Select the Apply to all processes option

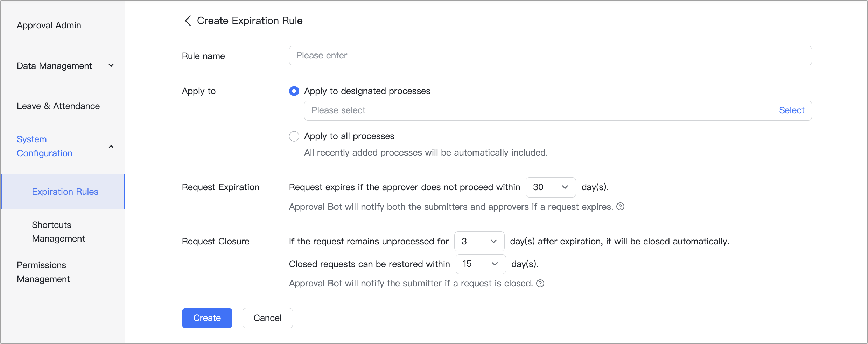(294, 136)
